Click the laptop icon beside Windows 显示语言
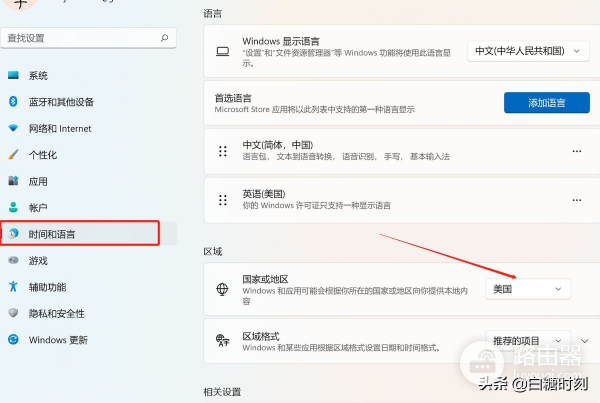The width and height of the screenshot is (600, 403). click(223, 52)
